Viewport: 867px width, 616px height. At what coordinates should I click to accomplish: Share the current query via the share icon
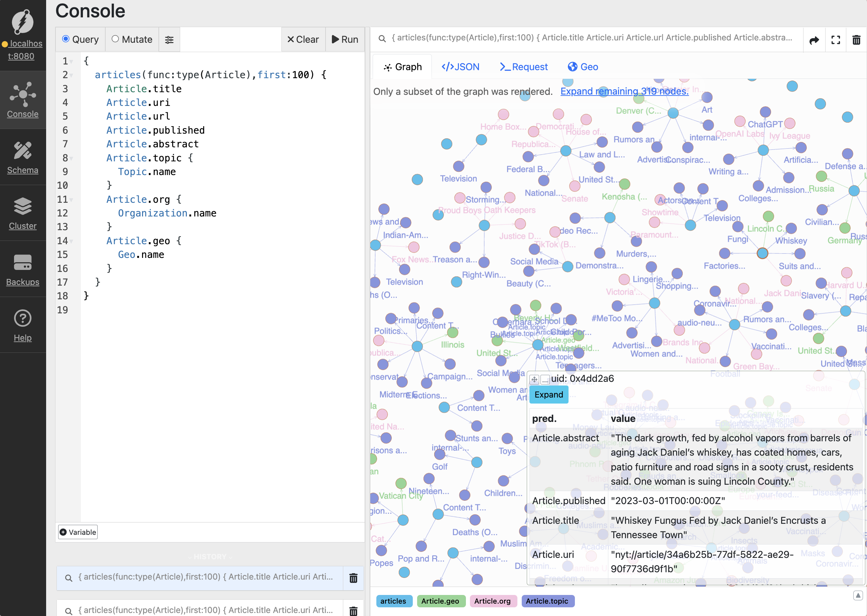tap(814, 39)
